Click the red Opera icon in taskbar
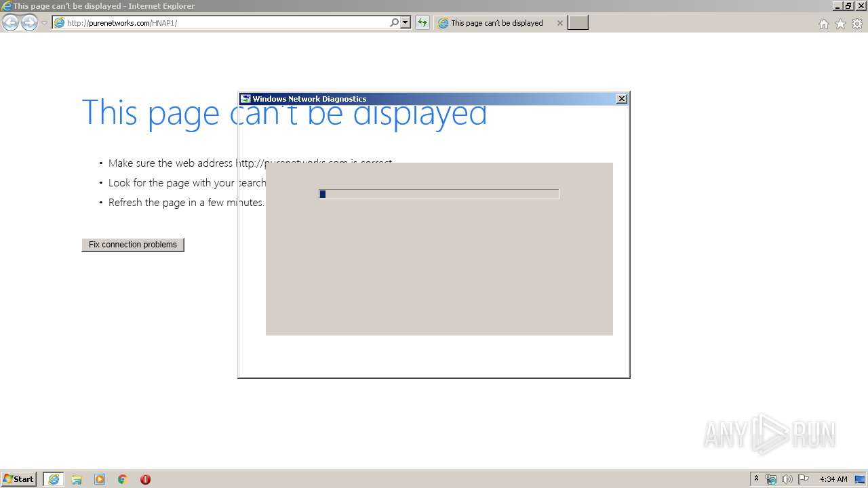The height and width of the screenshot is (488, 868). click(x=145, y=479)
